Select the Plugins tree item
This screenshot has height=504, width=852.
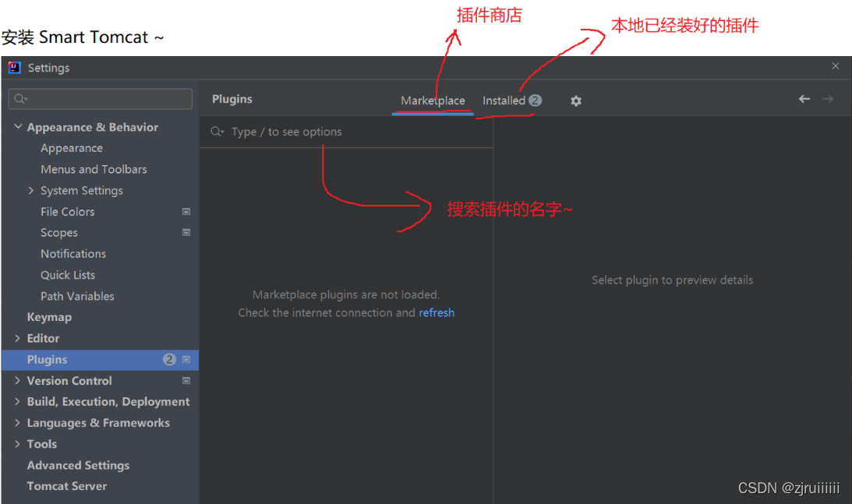pos(101,360)
